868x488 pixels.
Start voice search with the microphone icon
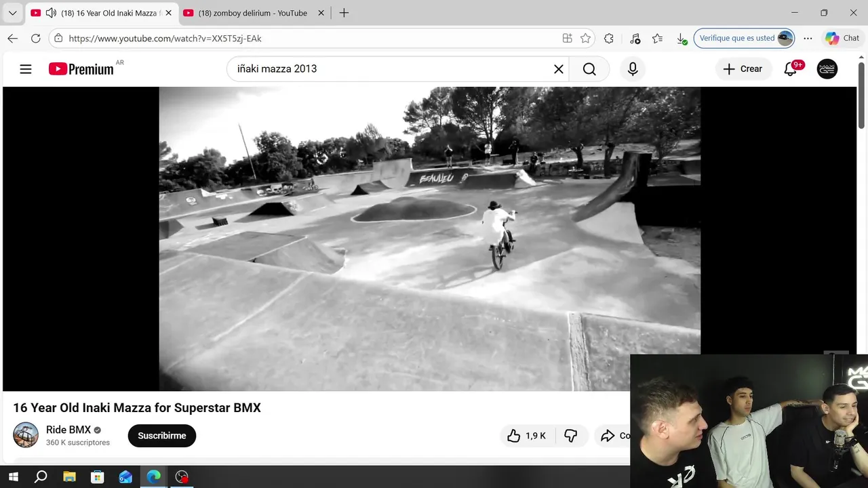click(x=633, y=68)
